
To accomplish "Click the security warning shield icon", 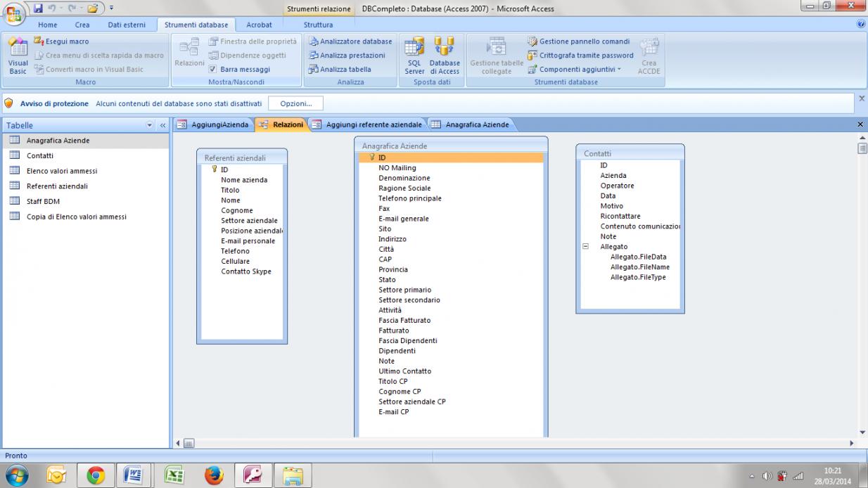I will (8, 103).
